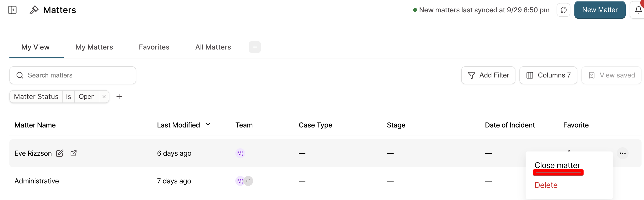
Task: Open the Eve Rizzson matter
Action: tap(33, 153)
